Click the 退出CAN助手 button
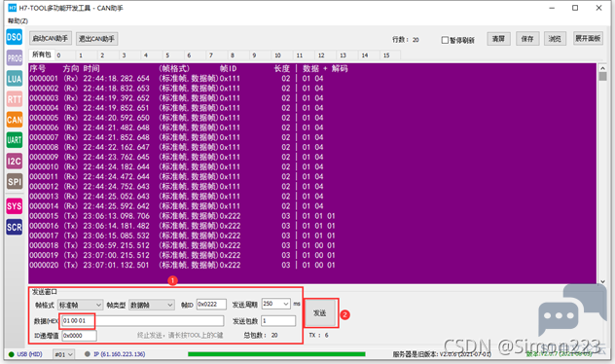Image resolution: width=615 pixels, height=364 pixels. point(96,38)
